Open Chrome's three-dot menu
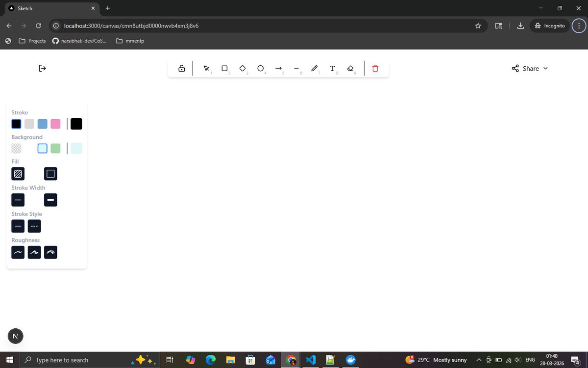Screen dimensions: 588x368 tap(579, 26)
